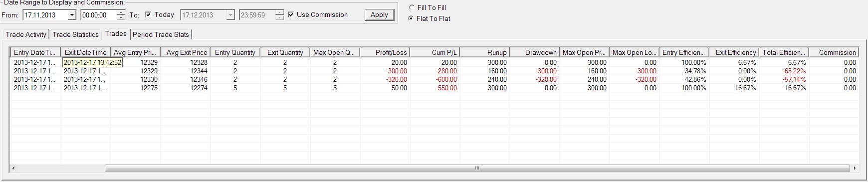Click the Total Efficiency cell -57.14%

pyautogui.click(x=784, y=80)
